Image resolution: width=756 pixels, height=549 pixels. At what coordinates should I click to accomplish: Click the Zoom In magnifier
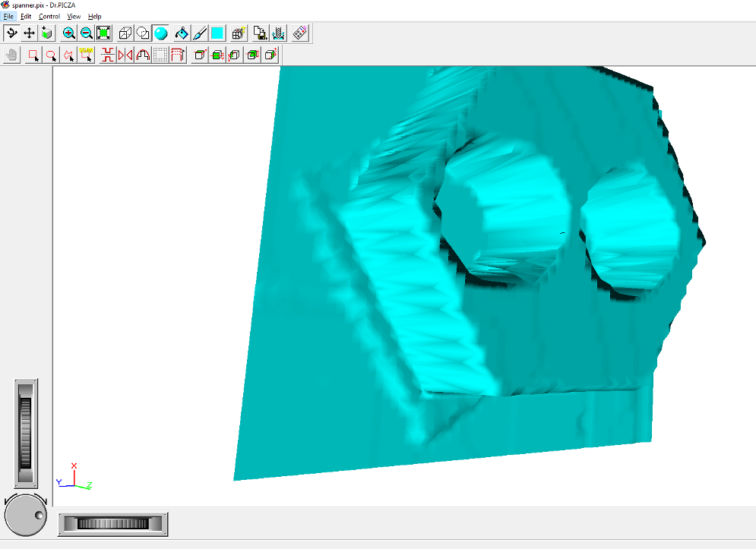(x=69, y=33)
